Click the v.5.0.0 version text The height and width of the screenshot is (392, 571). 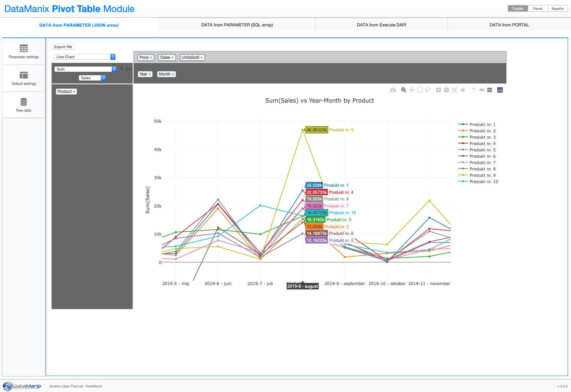(x=562, y=386)
